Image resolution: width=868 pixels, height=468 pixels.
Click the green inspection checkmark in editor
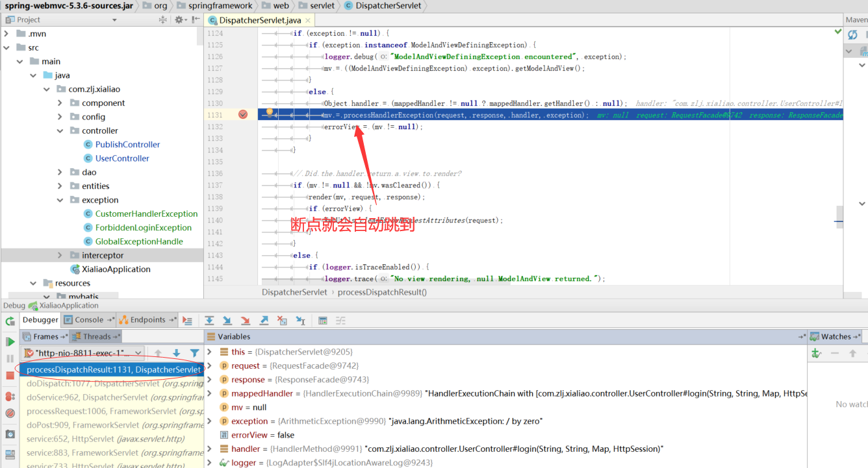838,32
